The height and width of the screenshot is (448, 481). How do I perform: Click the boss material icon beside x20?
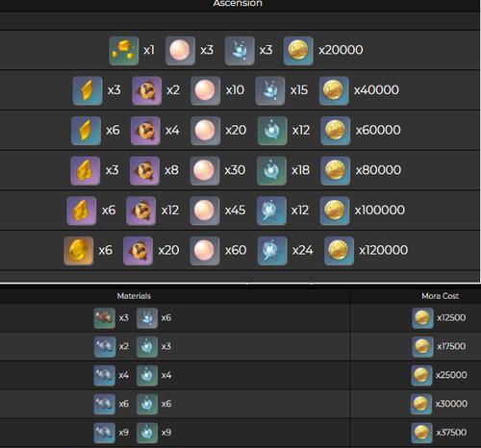click(x=138, y=251)
